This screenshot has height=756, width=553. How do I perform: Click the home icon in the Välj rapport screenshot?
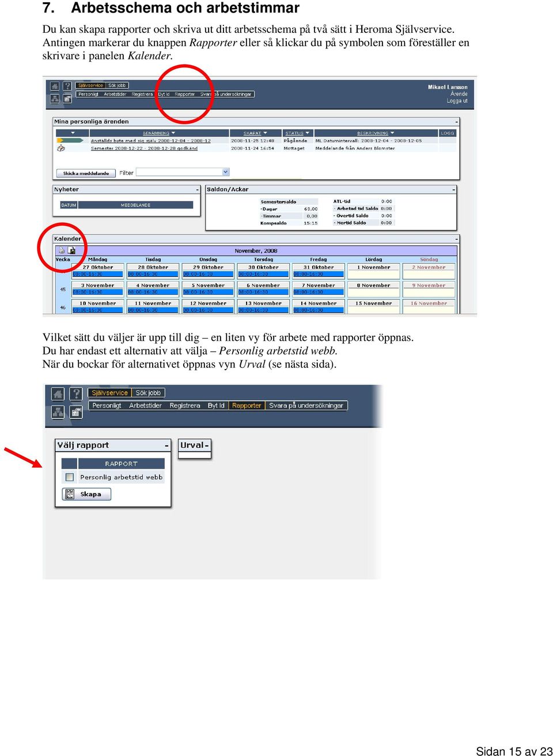(x=58, y=394)
